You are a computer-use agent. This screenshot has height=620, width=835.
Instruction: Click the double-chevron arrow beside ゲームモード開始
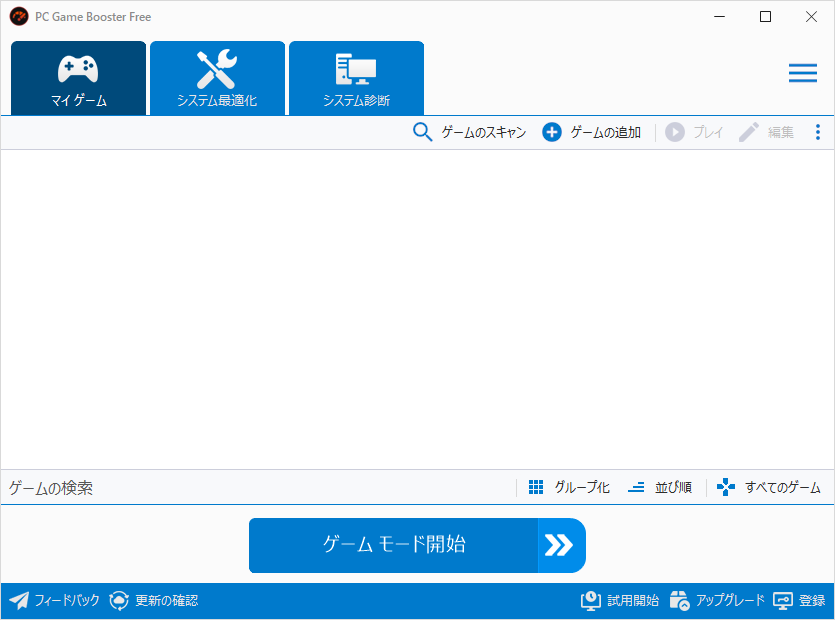pyautogui.click(x=560, y=545)
